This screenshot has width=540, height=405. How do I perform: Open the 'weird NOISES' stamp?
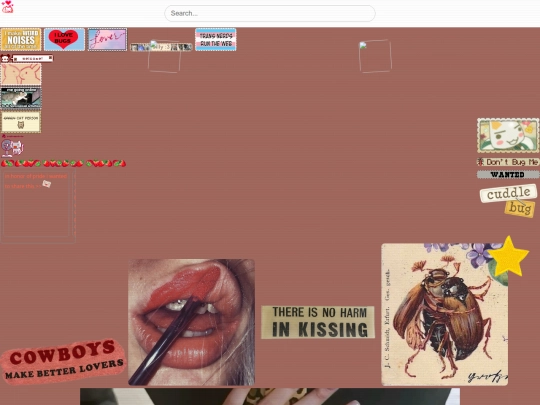pyautogui.click(x=21, y=40)
